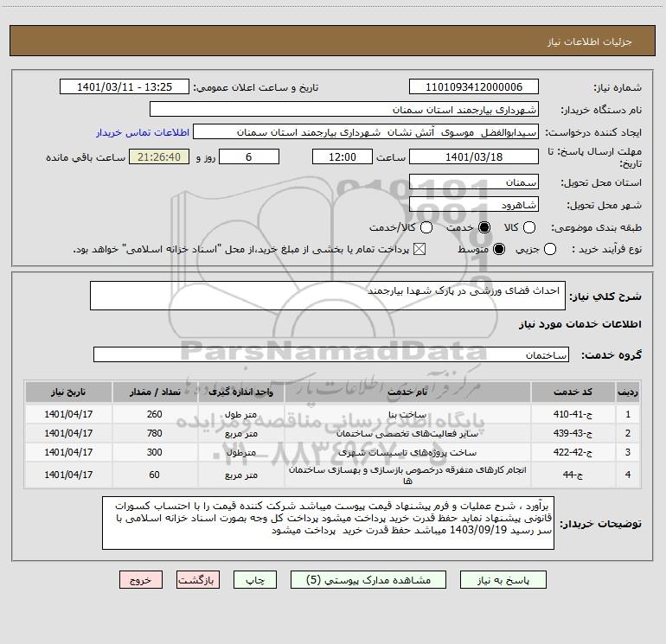Click the deadline date field 1401/03/18

point(474,156)
